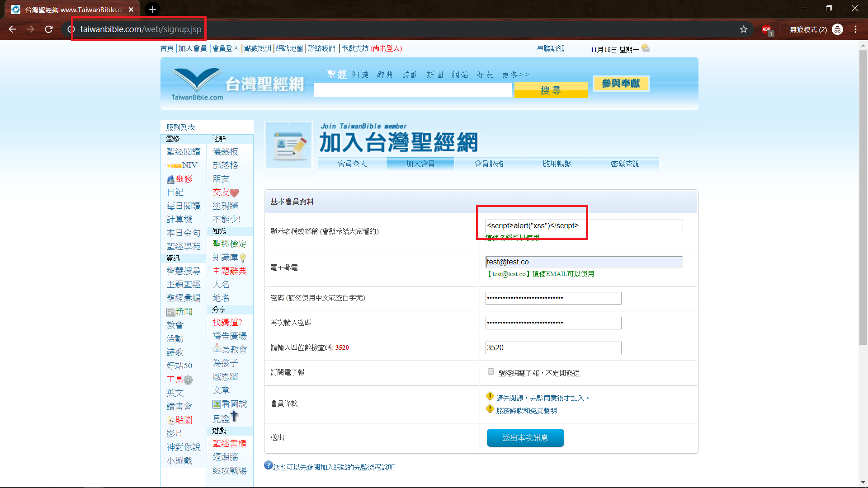Screen dimensions: 868x488
Task: Open Chrome three-dot menu
Action: (x=855, y=29)
